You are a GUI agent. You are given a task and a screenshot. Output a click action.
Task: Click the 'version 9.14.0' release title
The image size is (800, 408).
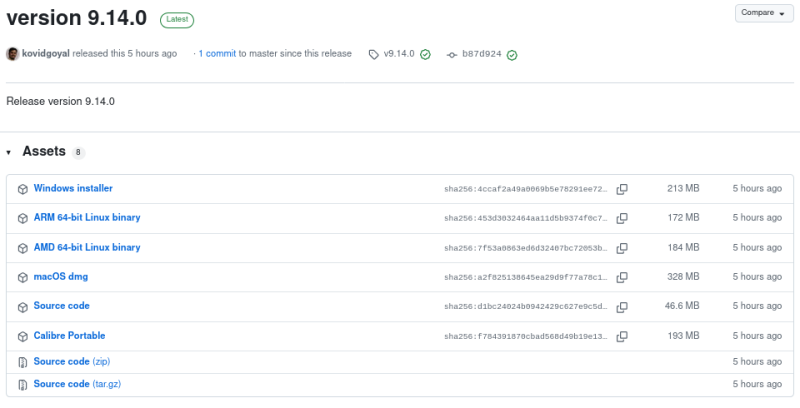click(x=77, y=18)
